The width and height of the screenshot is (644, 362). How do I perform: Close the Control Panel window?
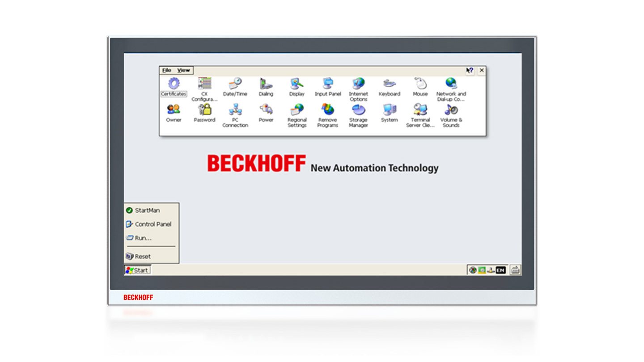click(482, 70)
